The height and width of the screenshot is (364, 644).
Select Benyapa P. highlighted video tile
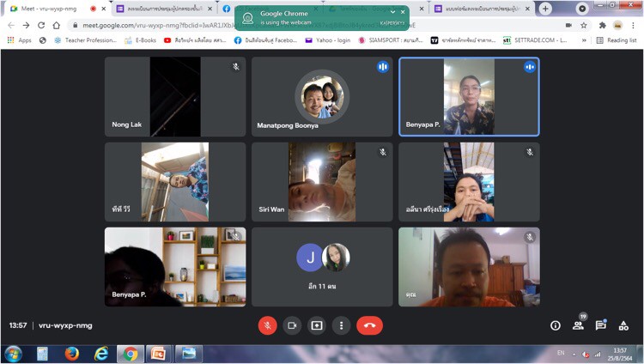coord(469,96)
